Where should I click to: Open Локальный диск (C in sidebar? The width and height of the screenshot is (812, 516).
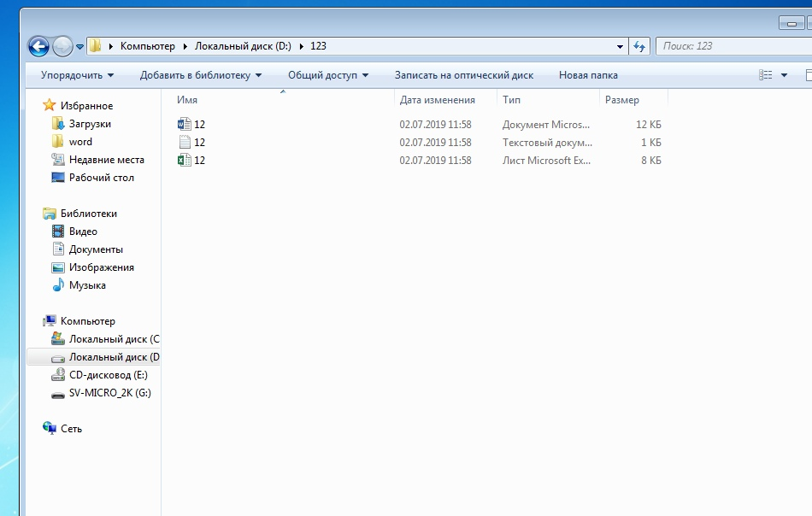(114, 339)
